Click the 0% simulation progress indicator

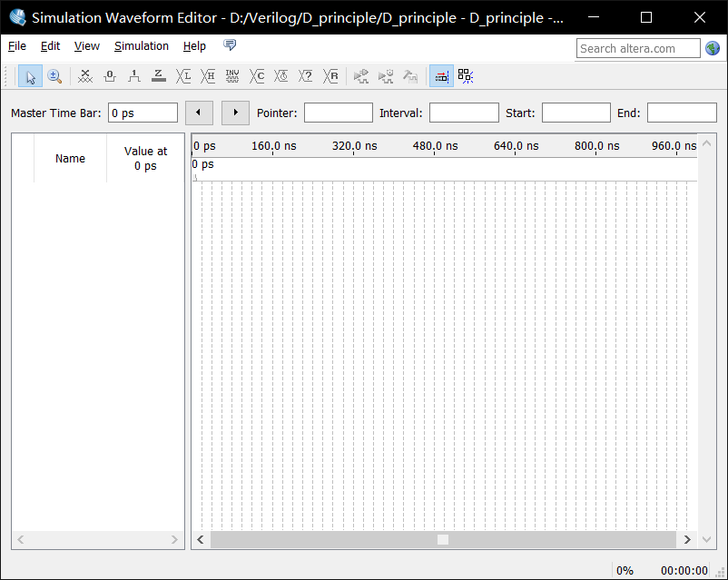[625, 570]
